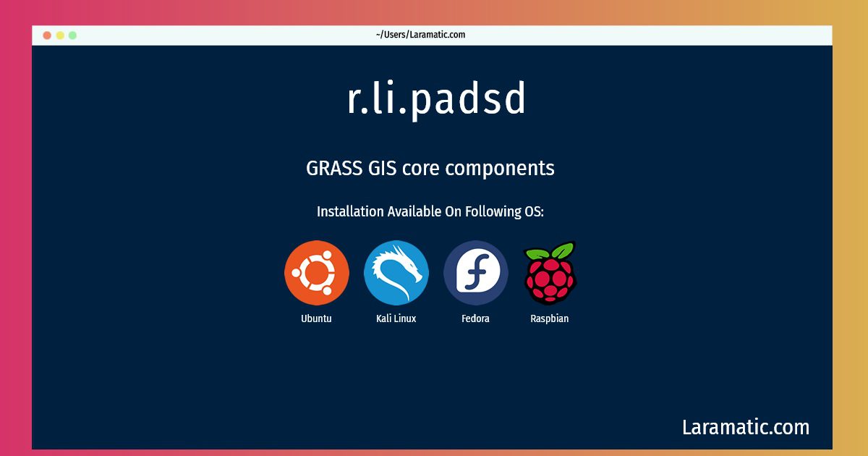Click the Raspbian raspberry icon
The height and width of the screenshot is (456, 868).
(550, 273)
